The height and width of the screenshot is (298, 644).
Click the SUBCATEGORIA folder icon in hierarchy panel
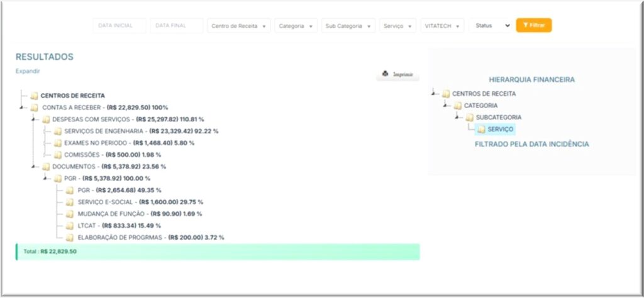tap(470, 118)
